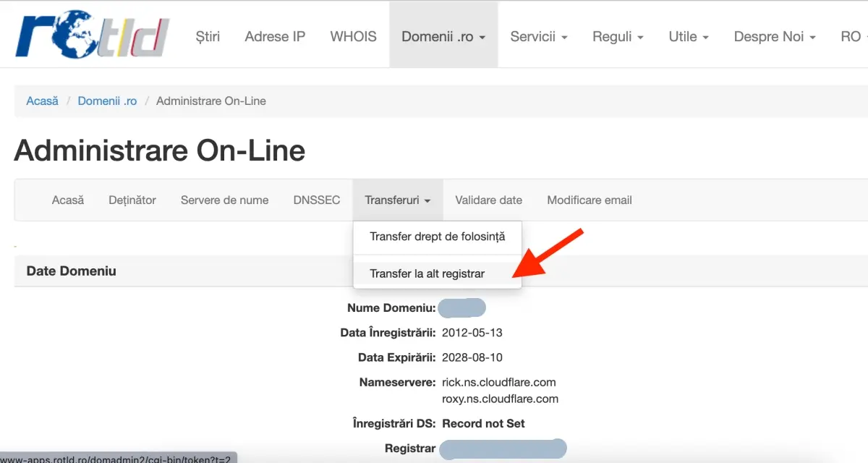The width and height of the screenshot is (868, 463).
Task: Collapse the Transferuri dropdown
Action: coord(398,200)
